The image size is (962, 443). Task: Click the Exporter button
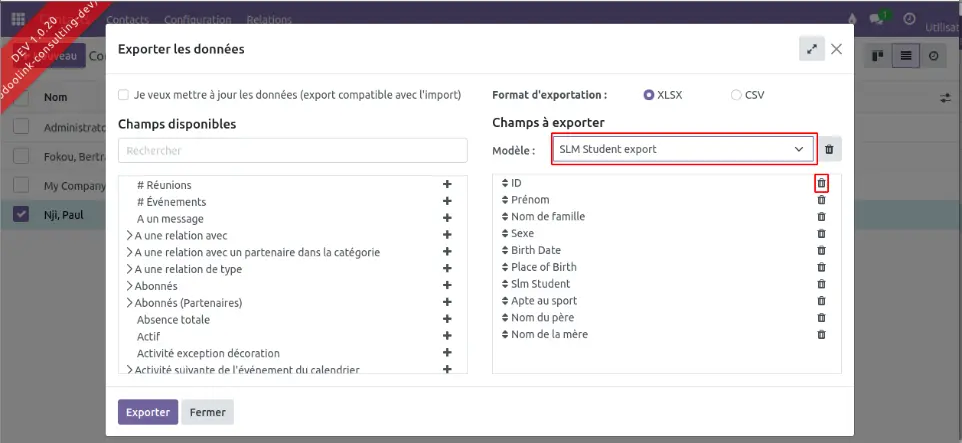coord(148,412)
